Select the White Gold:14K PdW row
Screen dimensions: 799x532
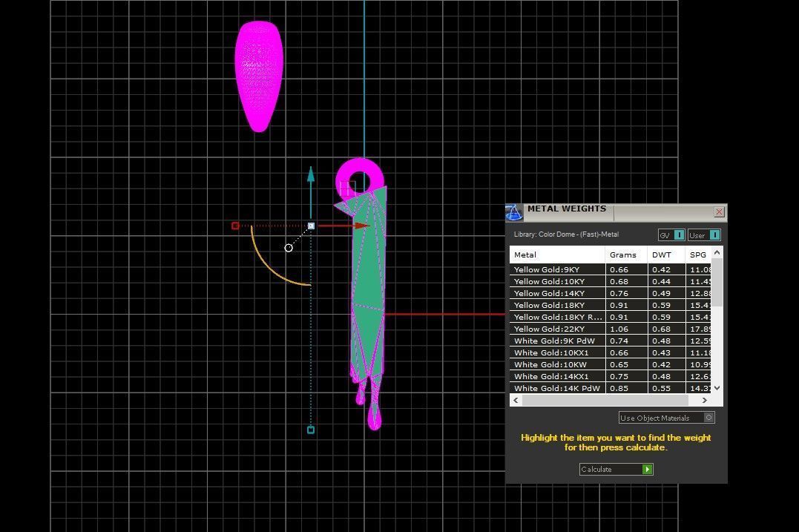click(x=610, y=388)
